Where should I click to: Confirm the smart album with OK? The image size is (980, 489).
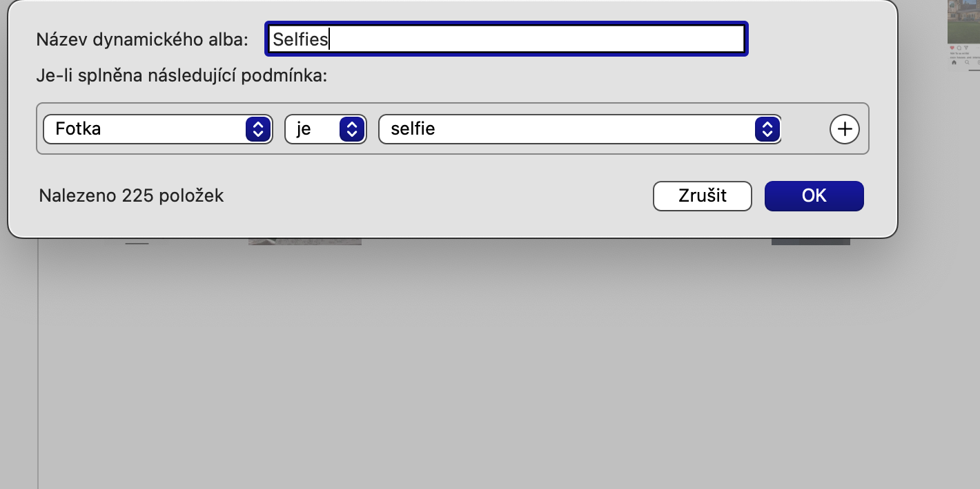[814, 195]
